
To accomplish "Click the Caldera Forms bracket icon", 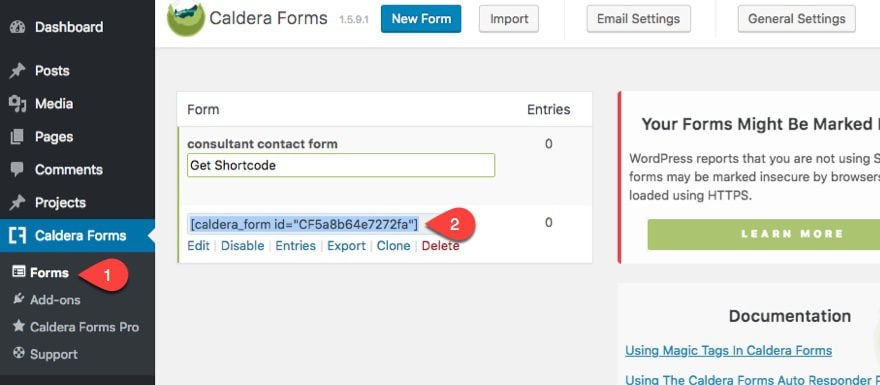I will coord(17,236).
